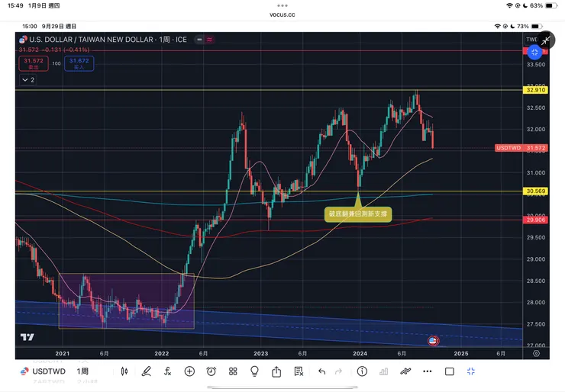Tap the greyed bar chart icon
The image size is (565, 392).
(x=383, y=371)
